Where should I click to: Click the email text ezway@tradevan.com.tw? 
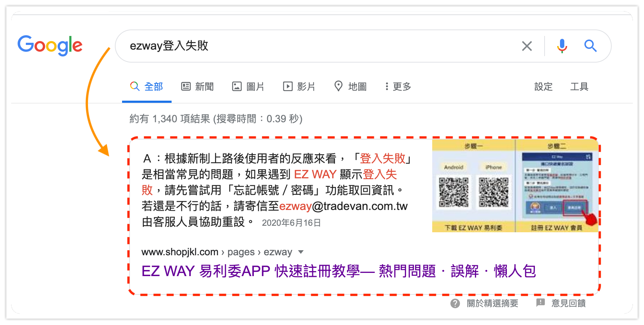click(343, 206)
